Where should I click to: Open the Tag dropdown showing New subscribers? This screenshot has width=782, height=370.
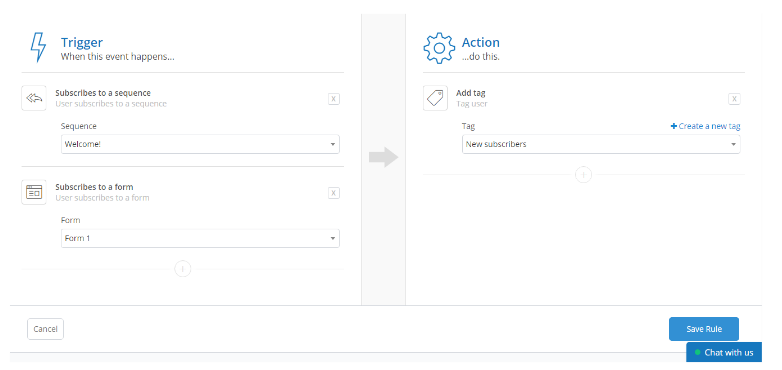point(601,144)
